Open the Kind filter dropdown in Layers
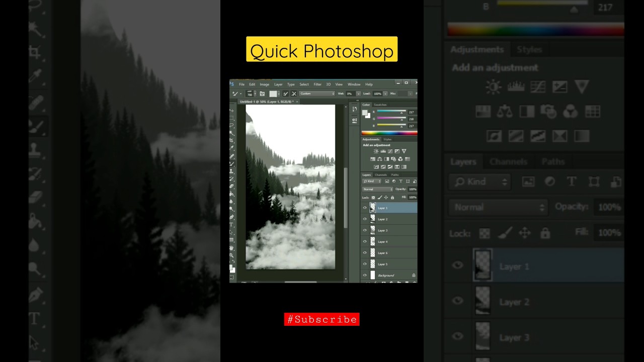Screen dimensions: 644x362 click(x=372, y=181)
